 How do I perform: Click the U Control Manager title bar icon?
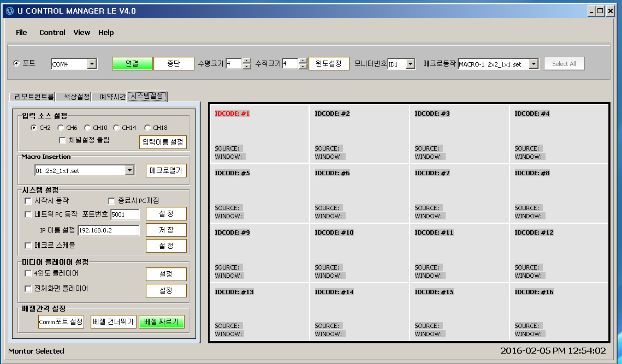click(9, 11)
